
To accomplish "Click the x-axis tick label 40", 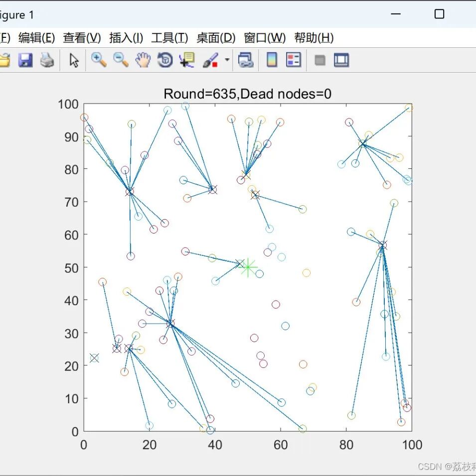I will (x=215, y=445).
